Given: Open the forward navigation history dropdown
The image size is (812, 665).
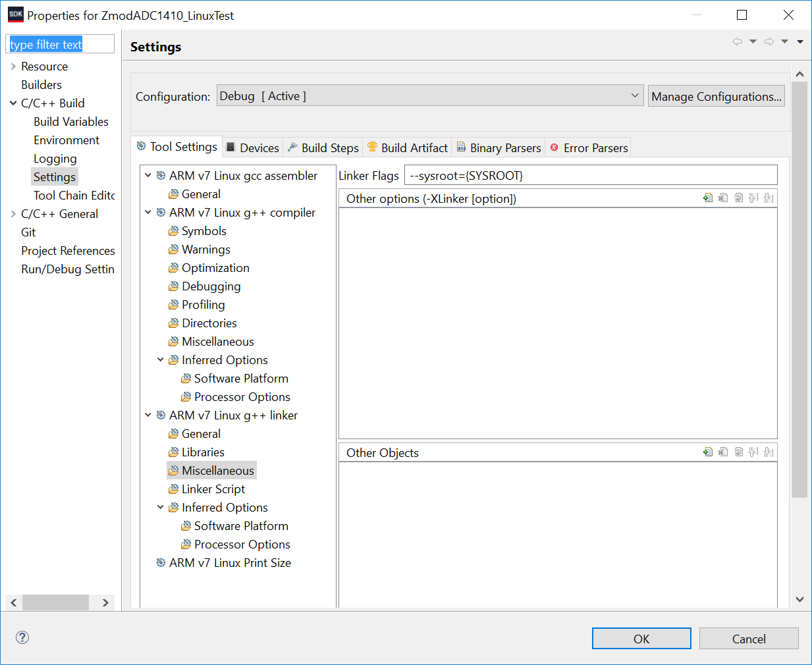Looking at the screenshot, I should 784,41.
